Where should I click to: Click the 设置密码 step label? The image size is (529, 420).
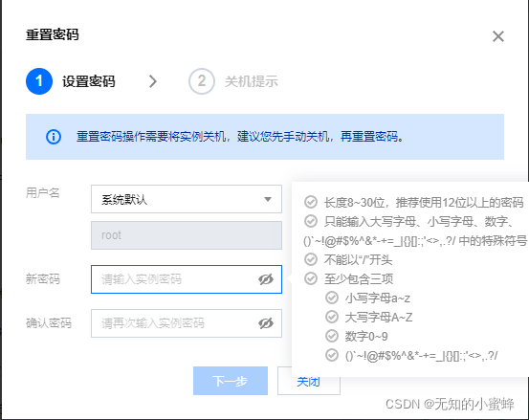[x=89, y=81]
